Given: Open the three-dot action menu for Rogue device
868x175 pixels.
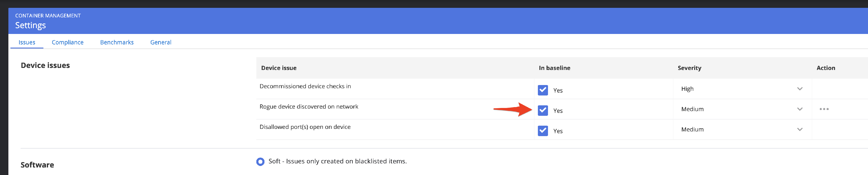Looking at the screenshot, I should click(824, 109).
